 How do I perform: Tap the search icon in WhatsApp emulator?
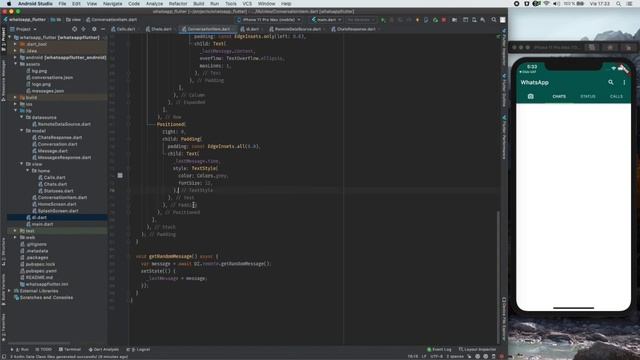(x=611, y=82)
